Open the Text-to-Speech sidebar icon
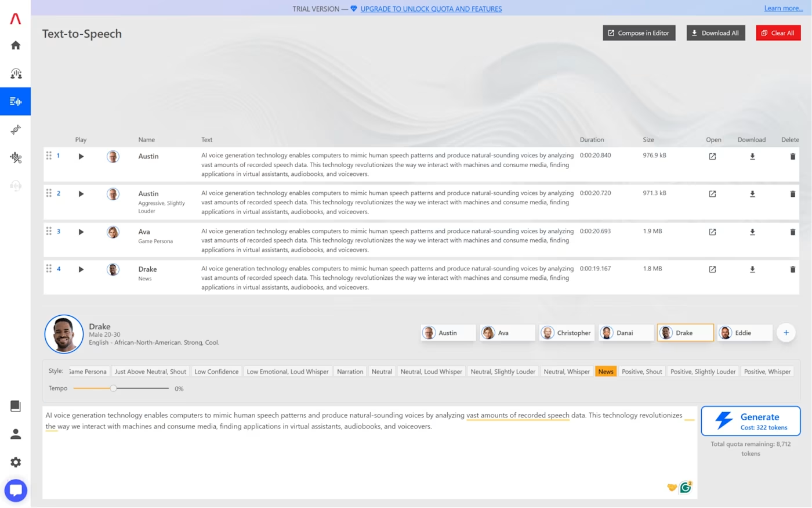 (x=16, y=102)
